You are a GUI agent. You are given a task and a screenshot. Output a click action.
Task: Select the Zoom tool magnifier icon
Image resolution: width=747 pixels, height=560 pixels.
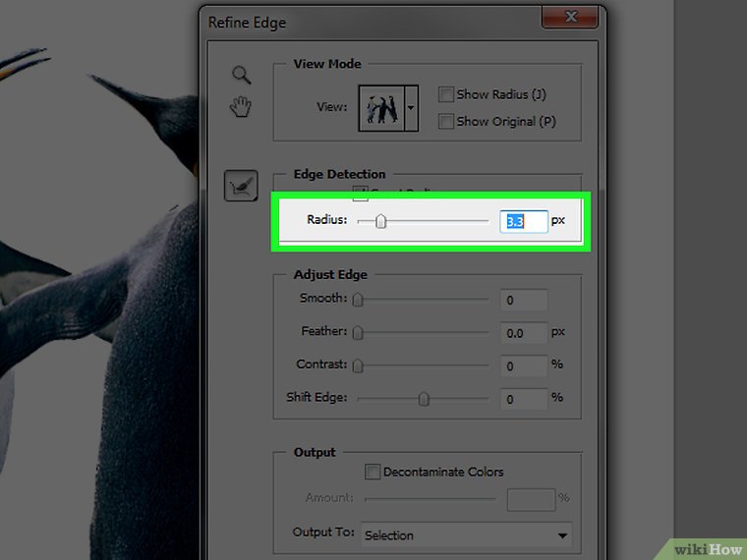point(241,75)
